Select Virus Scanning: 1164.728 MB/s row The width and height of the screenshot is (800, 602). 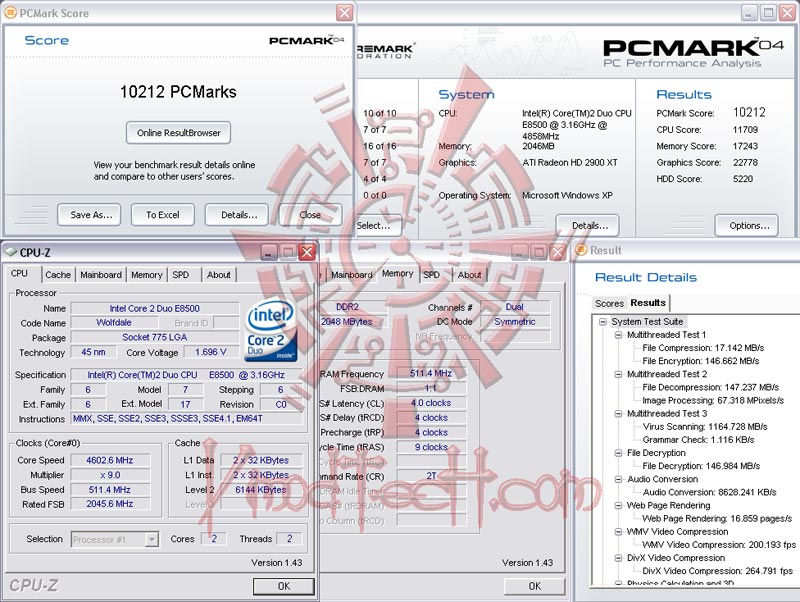[x=705, y=427]
